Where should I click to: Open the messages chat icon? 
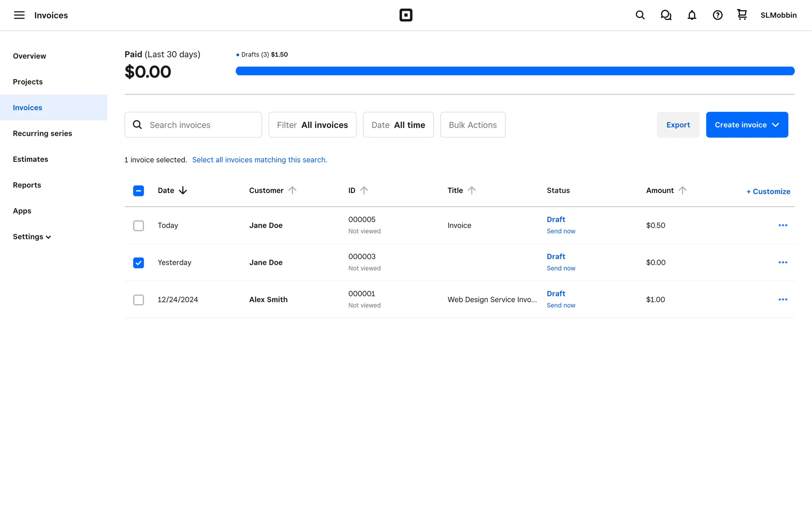[666, 15]
